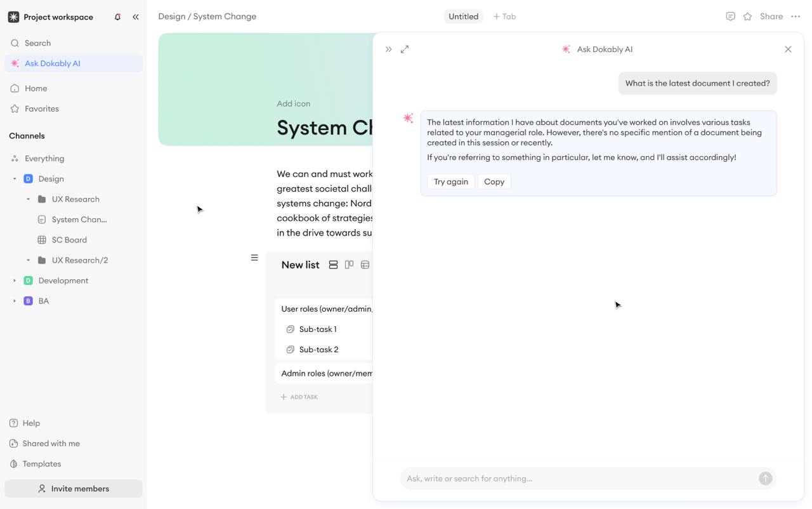Switch to list view icon

click(x=333, y=265)
